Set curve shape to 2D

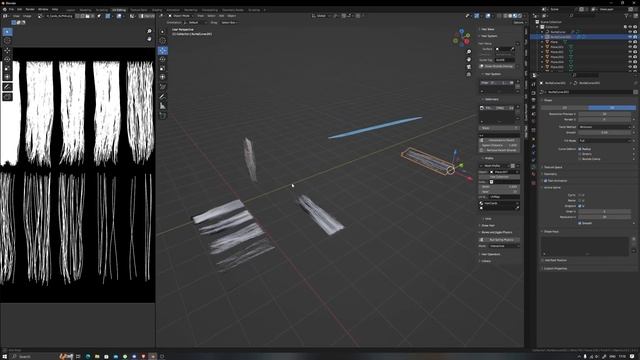click(x=565, y=108)
